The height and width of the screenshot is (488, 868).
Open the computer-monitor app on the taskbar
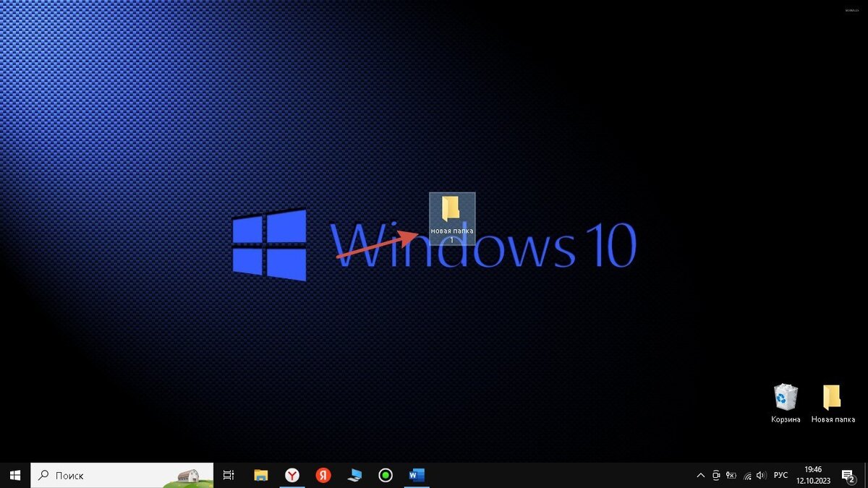point(354,475)
